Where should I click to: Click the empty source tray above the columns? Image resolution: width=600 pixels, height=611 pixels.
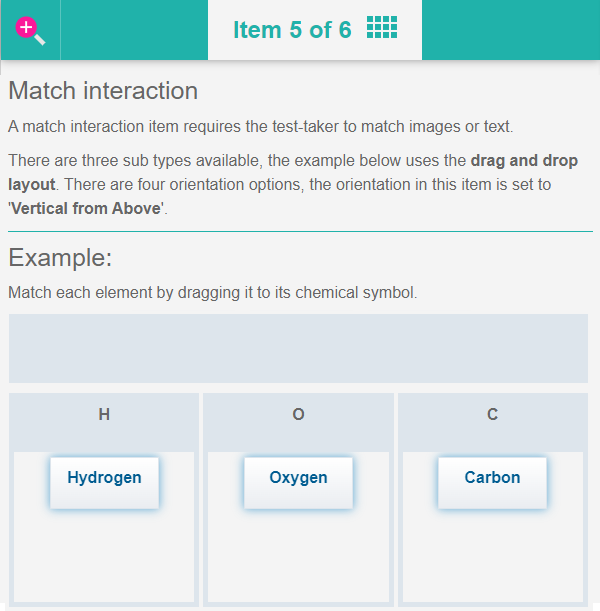pyautogui.click(x=298, y=348)
